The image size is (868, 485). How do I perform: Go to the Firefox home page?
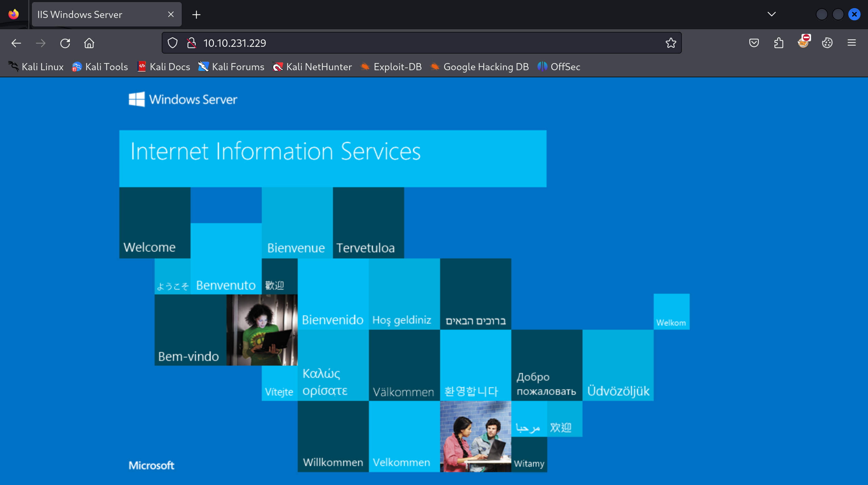pos(89,43)
